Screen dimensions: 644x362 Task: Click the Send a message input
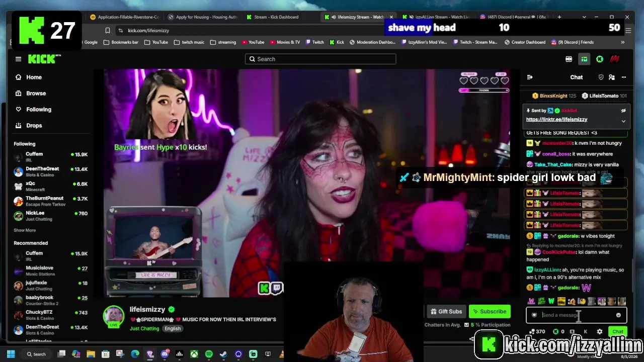(x=576, y=315)
